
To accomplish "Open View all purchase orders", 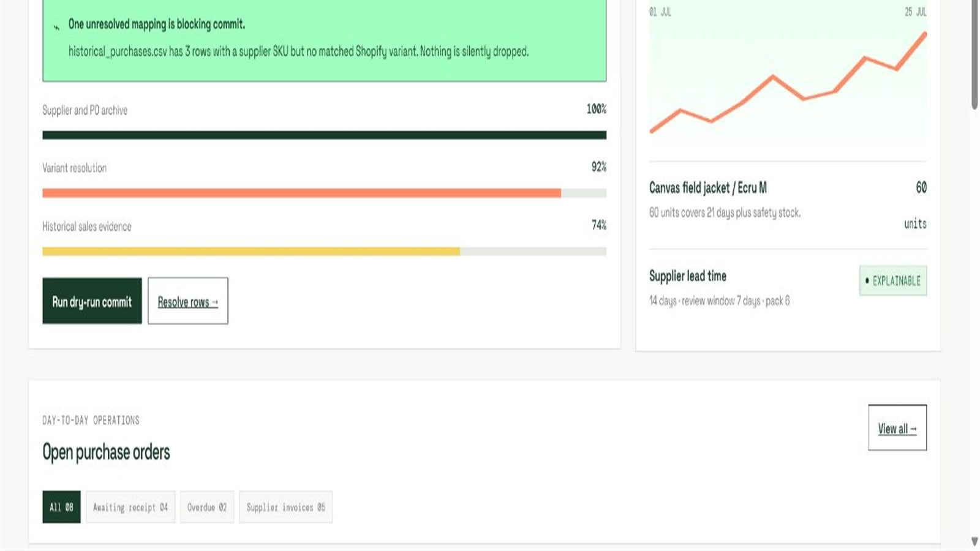I will click(897, 427).
